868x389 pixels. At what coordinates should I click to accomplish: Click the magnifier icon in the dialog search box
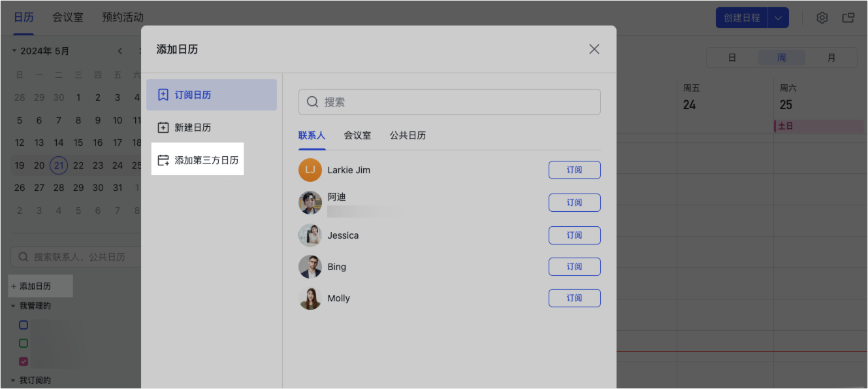(313, 102)
